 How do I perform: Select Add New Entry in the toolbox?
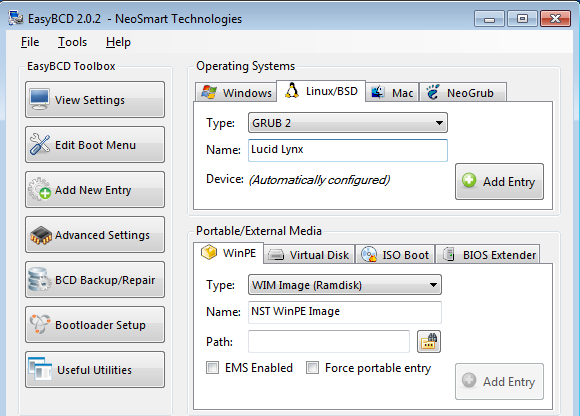coord(95,190)
